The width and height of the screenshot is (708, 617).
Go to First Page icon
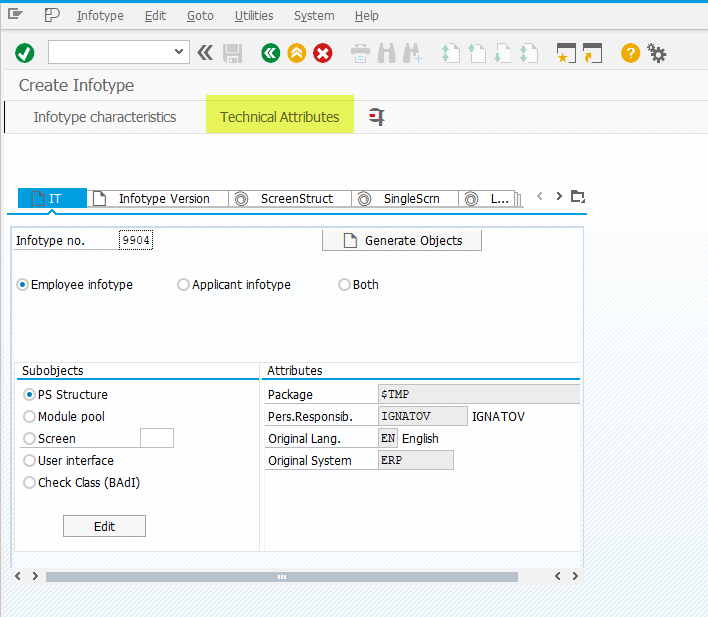click(450, 53)
